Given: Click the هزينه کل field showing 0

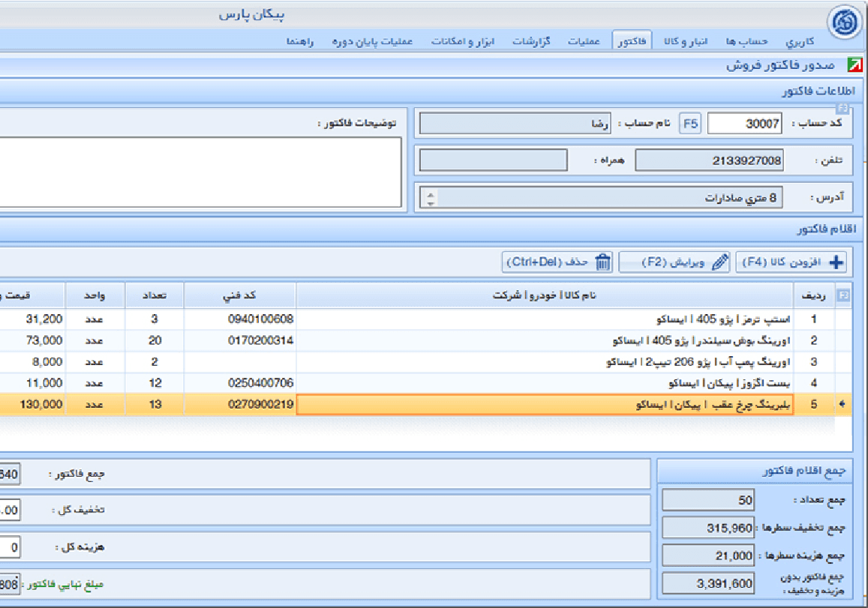Looking at the screenshot, I should 10,548.
